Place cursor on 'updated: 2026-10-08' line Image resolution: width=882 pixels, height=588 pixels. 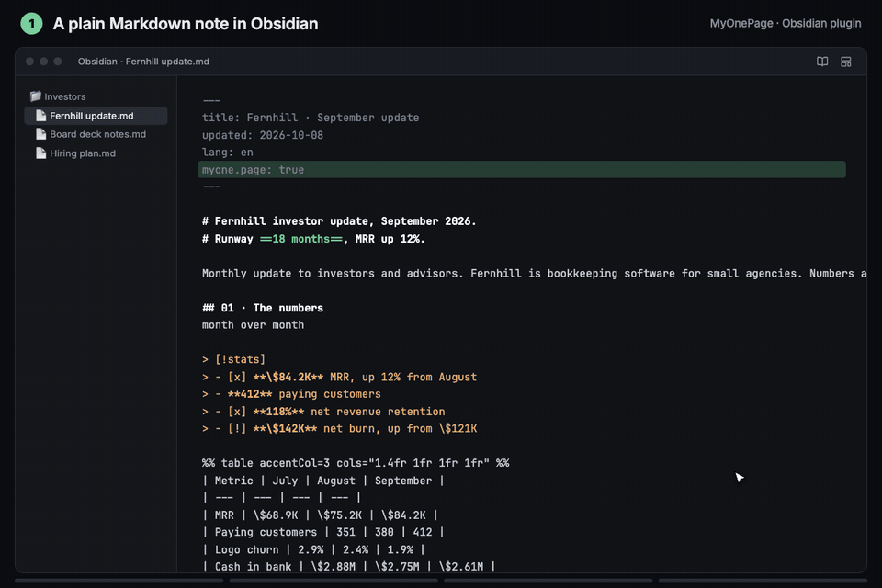(x=263, y=135)
